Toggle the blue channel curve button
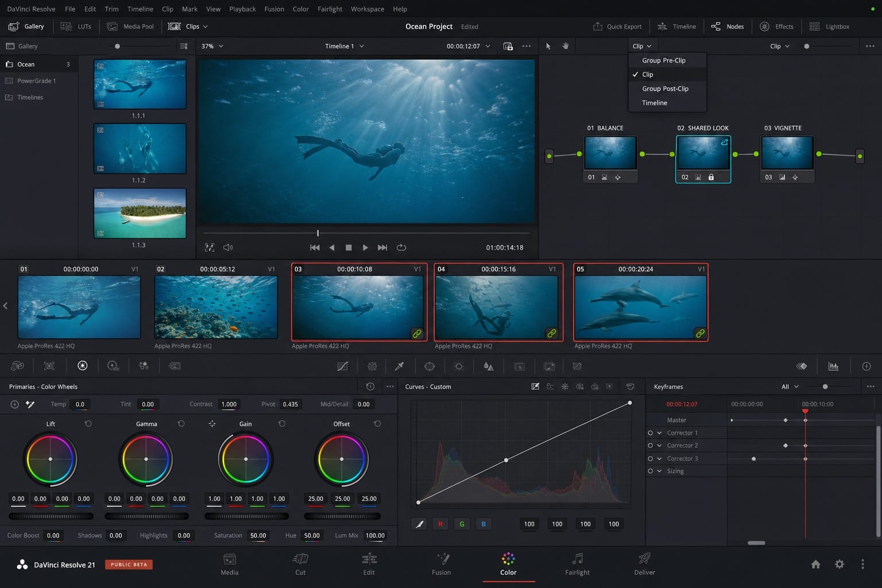 pos(483,524)
